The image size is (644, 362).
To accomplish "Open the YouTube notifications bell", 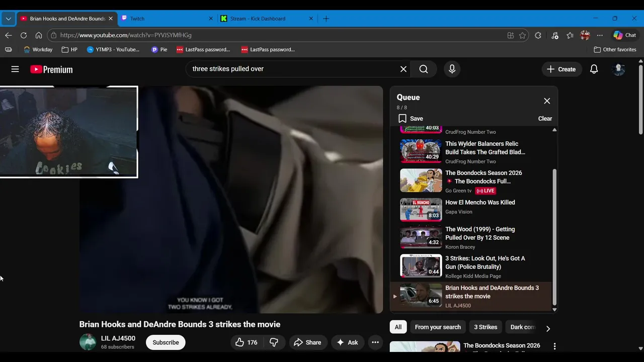I will (594, 69).
